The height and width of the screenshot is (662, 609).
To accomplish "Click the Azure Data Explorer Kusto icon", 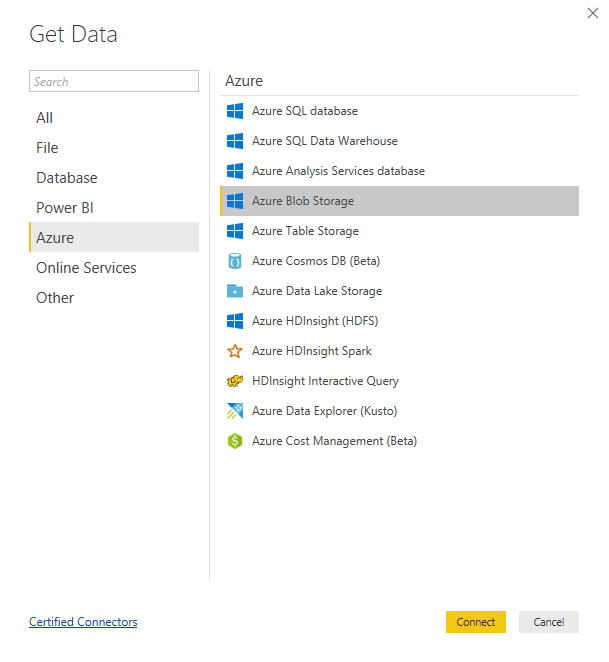I will coord(235,411).
